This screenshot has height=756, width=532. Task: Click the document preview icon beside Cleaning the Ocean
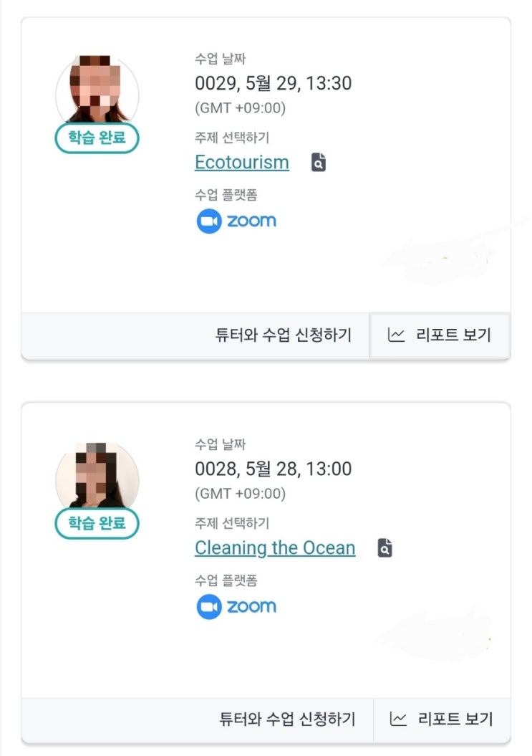(385, 548)
